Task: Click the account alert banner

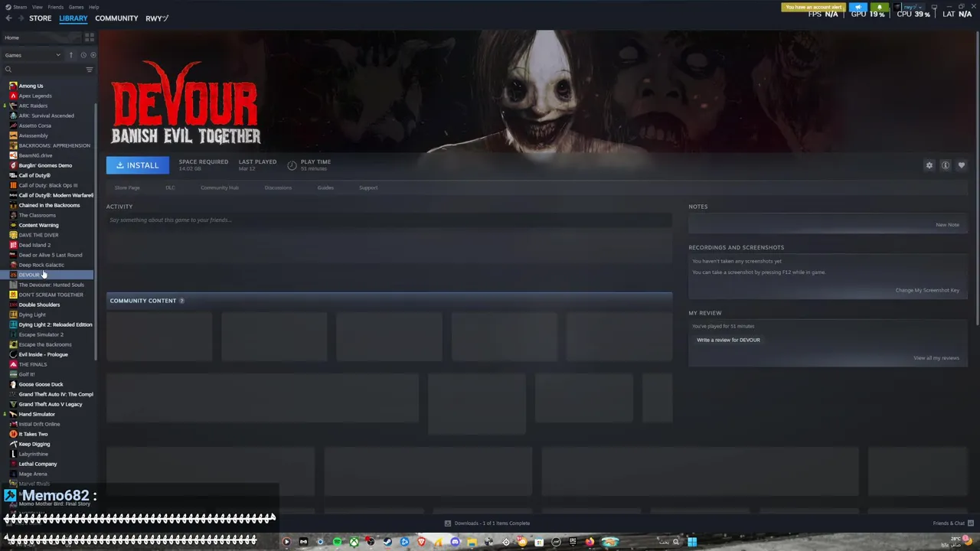Action: pos(814,7)
